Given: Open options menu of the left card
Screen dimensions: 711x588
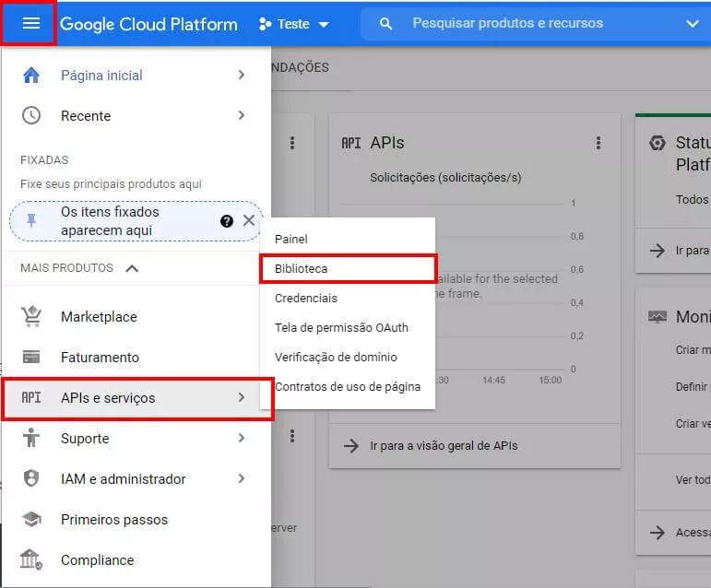Looking at the screenshot, I should [x=292, y=143].
